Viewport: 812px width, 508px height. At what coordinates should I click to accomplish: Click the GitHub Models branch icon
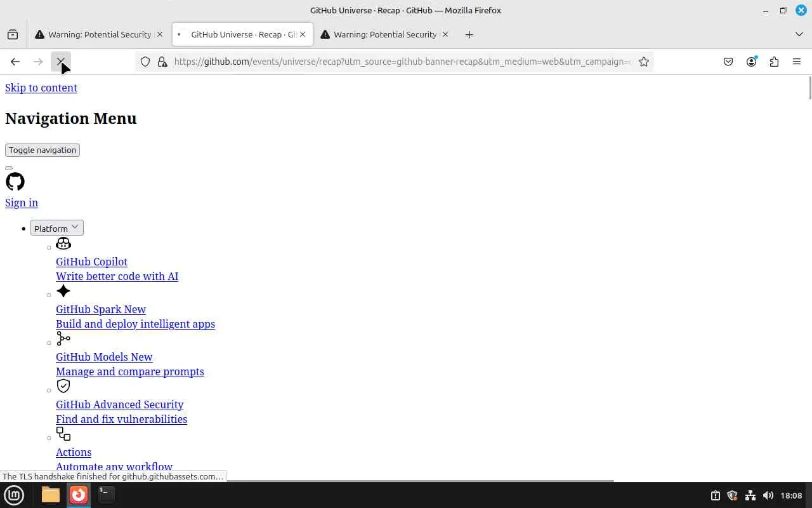pos(63,338)
